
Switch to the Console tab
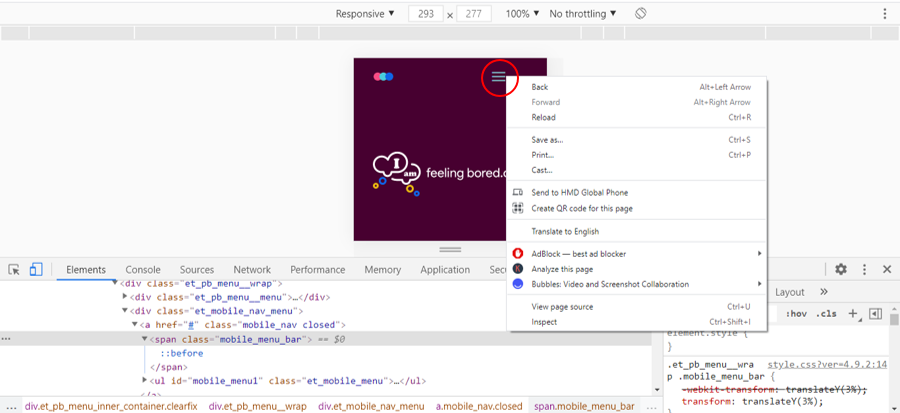[143, 269]
